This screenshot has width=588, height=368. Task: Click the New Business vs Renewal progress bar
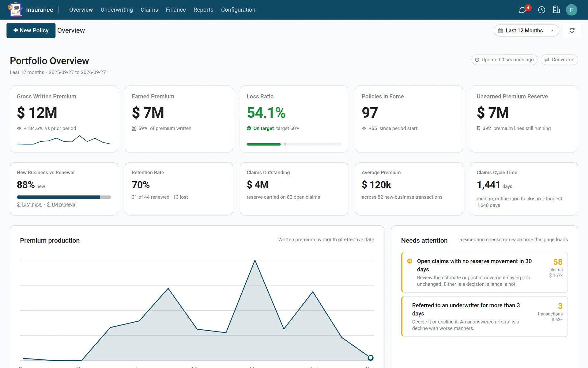tap(64, 197)
